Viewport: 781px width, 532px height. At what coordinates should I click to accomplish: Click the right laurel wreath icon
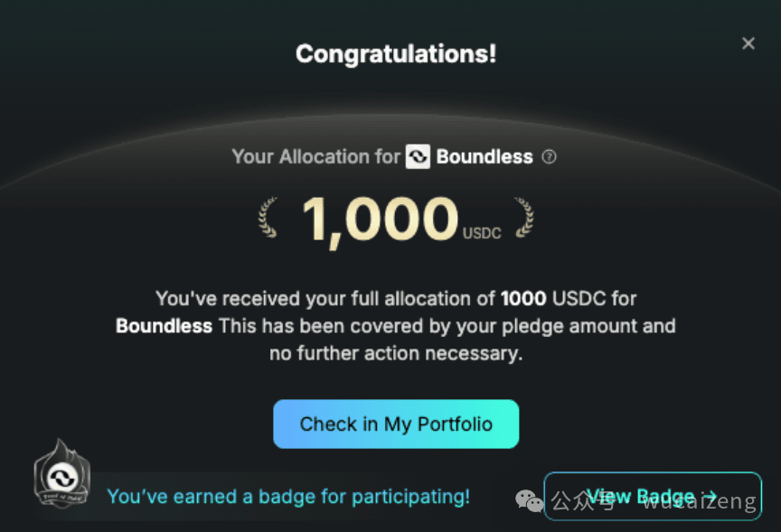pyautogui.click(x=524, y=218)
